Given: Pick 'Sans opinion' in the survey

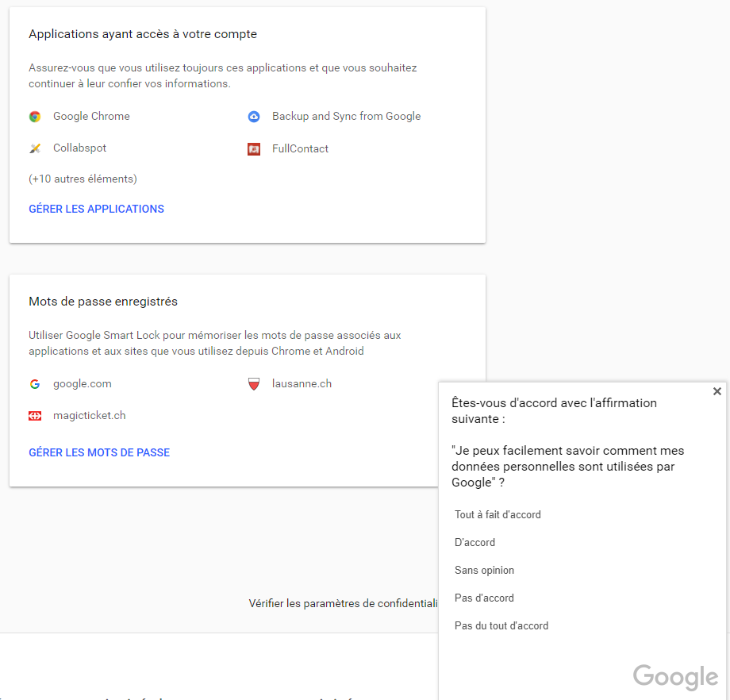Looking at the screenshot, I should pyautogui.click(x=484, y=571).
